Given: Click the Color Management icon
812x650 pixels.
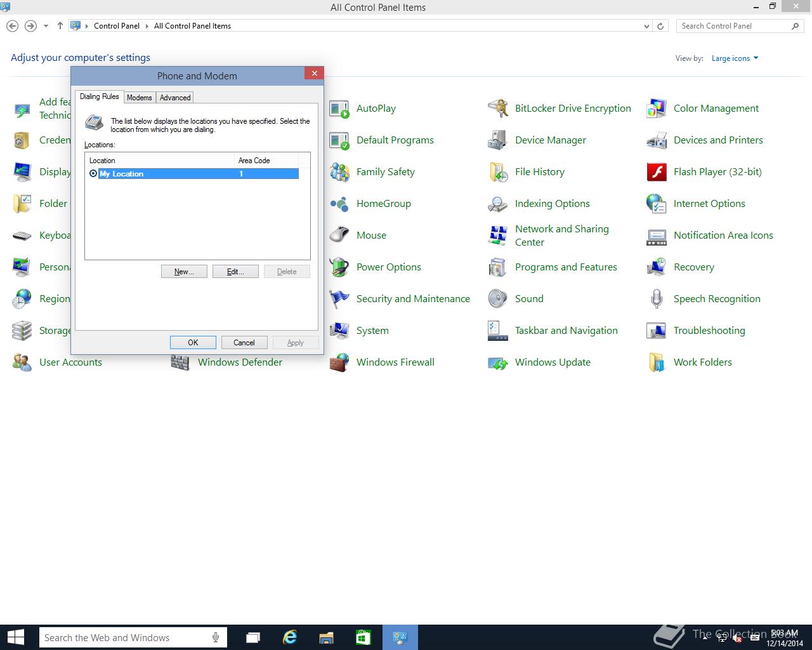Looking at the screenshot, I should click(x=657, y=109).
